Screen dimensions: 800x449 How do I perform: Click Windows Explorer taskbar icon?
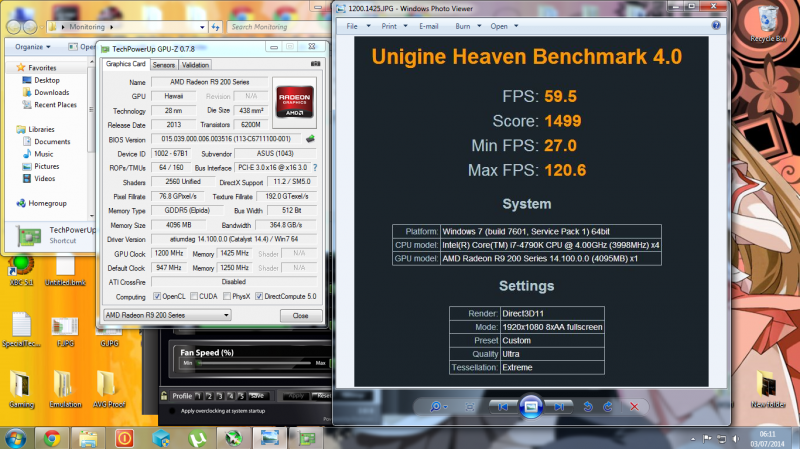point(88,438)
